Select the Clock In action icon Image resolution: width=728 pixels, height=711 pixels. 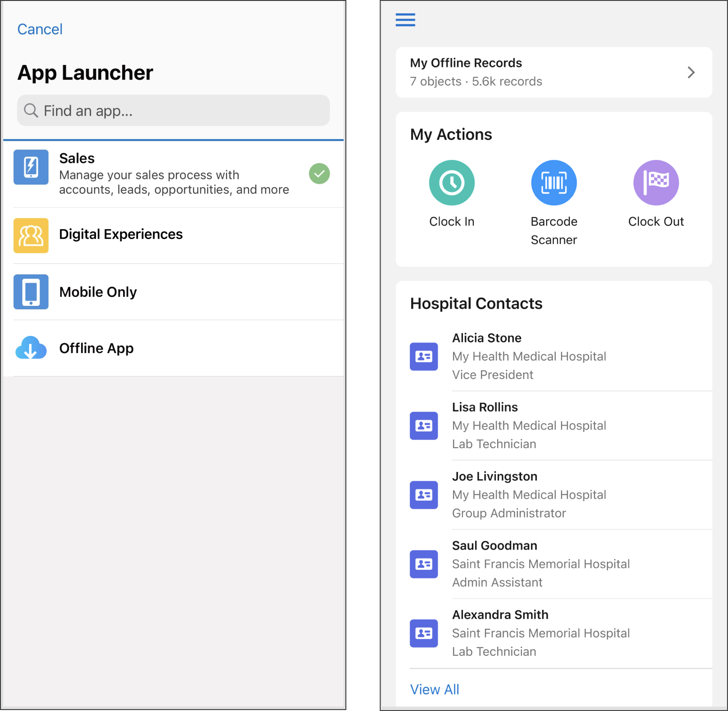click(451, 182)
